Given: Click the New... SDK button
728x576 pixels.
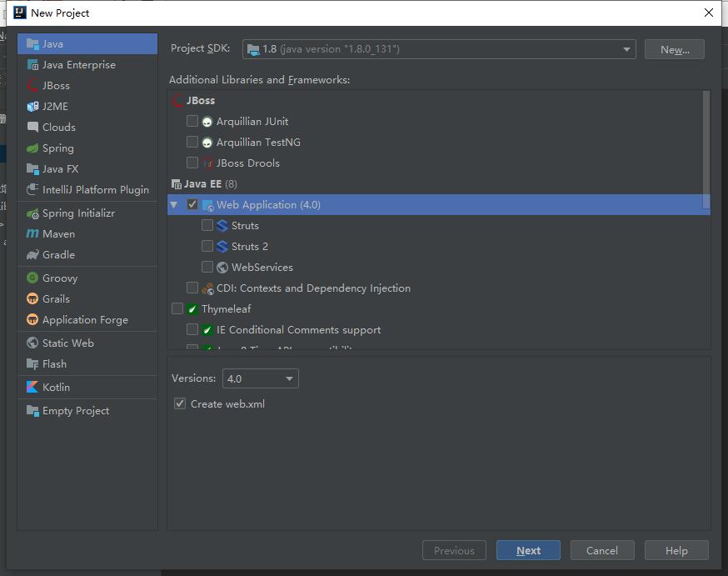Looking at the screenshot, I should point(675,49).
